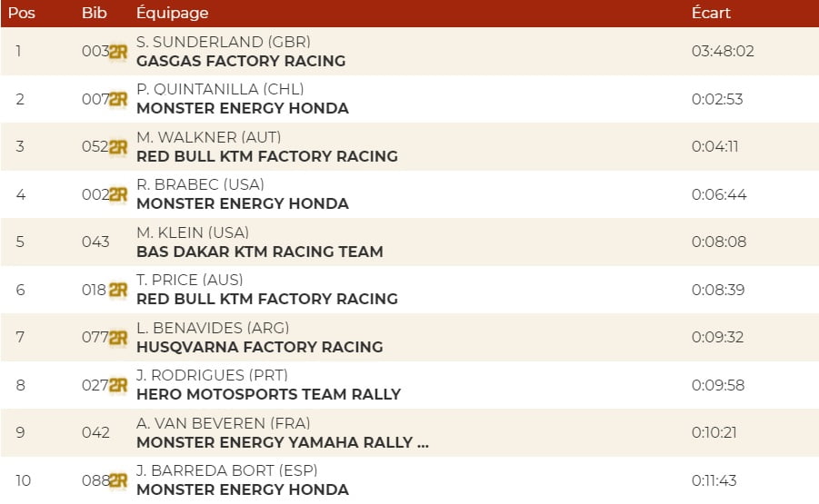
Task: Click the Équipage column header
Action: point(172,13)
